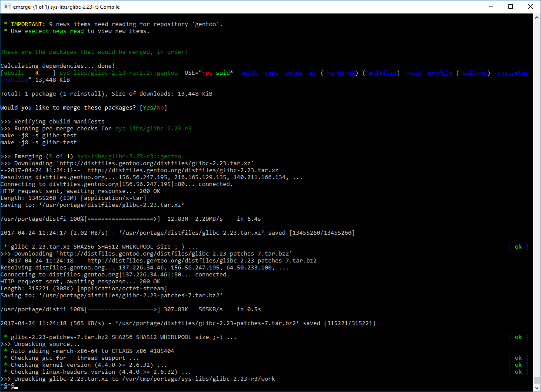Click the '-hardened' USE flag

pos(339,73)
